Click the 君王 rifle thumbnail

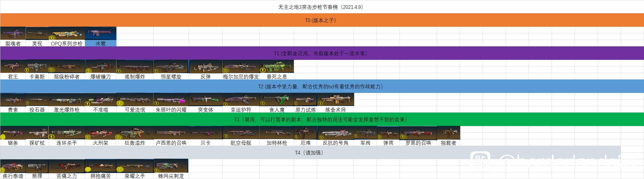coord(13,66)
